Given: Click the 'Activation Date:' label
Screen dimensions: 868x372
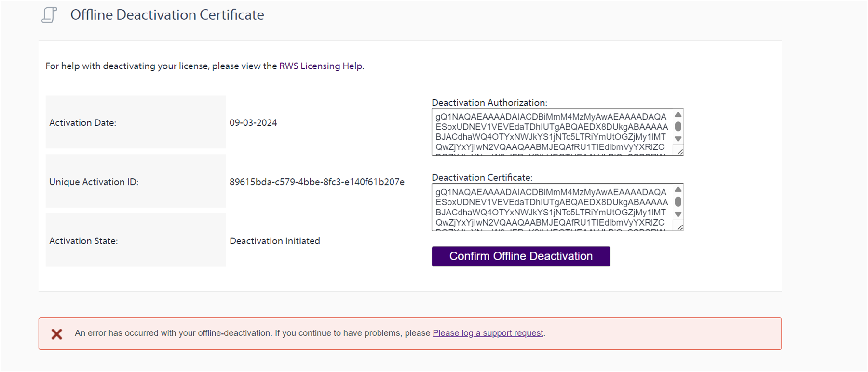Looking at the screenshot, I should (83, 123).
